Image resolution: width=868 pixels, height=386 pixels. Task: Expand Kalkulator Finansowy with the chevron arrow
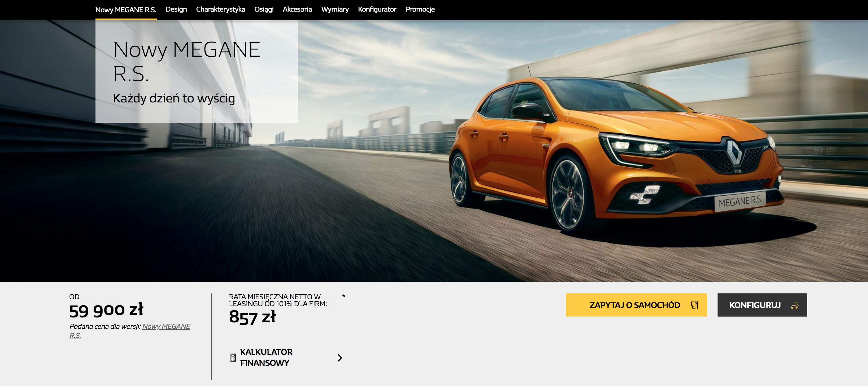click(340, 357)
